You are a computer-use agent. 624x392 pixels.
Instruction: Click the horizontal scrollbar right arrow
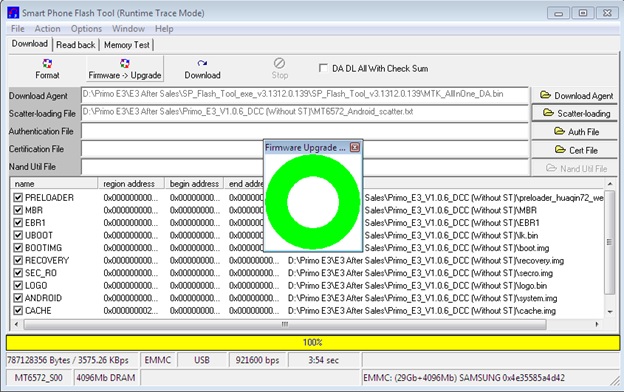pos(597,324)
